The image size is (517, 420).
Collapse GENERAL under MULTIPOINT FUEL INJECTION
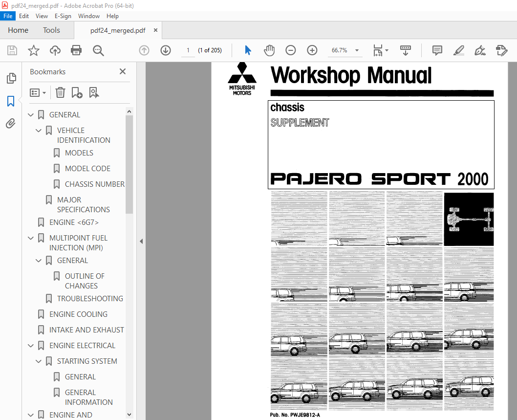39,261
